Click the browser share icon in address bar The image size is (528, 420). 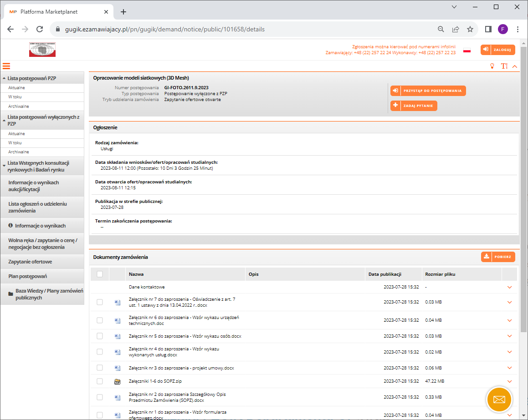pyautogui.click(x=455, y=29)
